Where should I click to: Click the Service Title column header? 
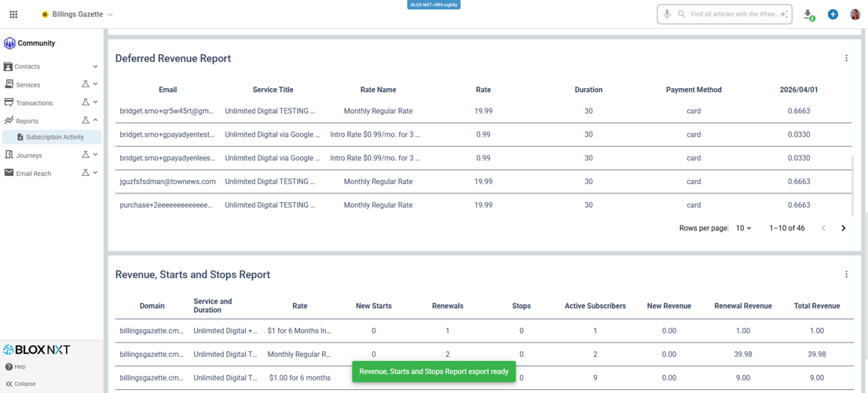click(x=273, y=90)
